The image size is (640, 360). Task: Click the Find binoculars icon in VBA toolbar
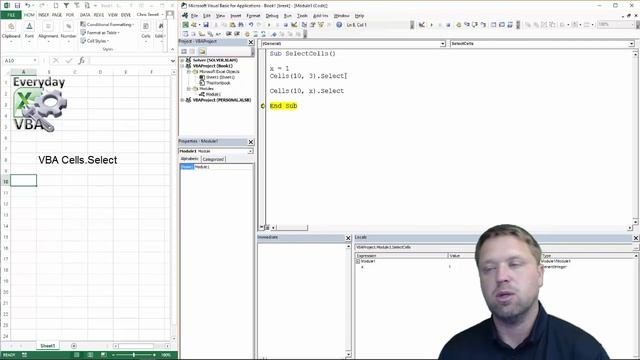point(241,25)
